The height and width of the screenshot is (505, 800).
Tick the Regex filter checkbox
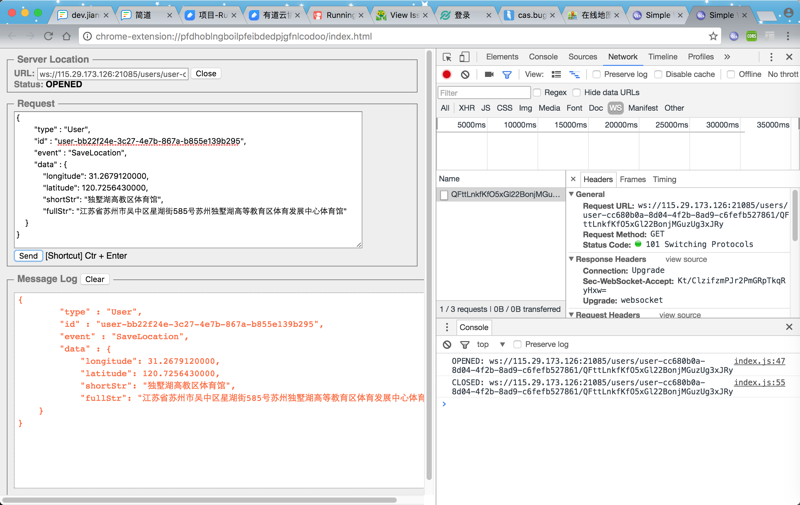click(x=537, y=93)
